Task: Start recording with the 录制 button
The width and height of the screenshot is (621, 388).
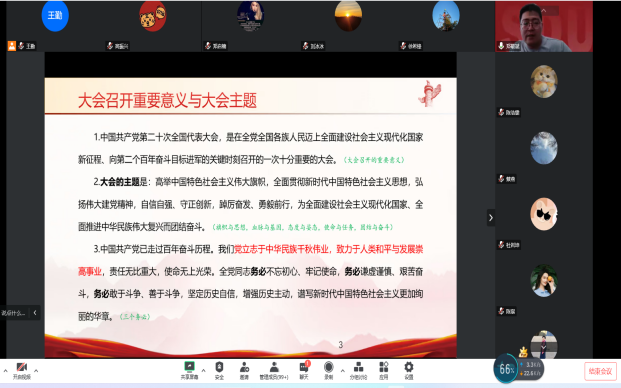Action: (328, 371)
